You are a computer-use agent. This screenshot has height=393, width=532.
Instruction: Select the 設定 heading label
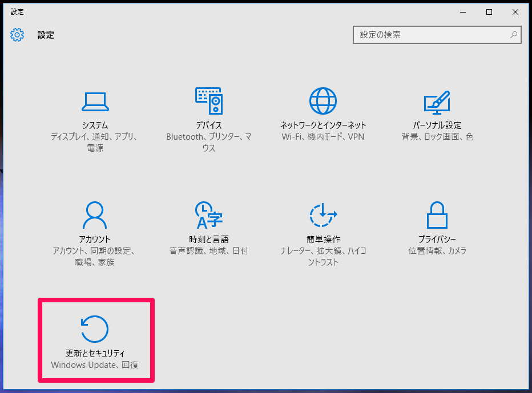tap(45, 35)
